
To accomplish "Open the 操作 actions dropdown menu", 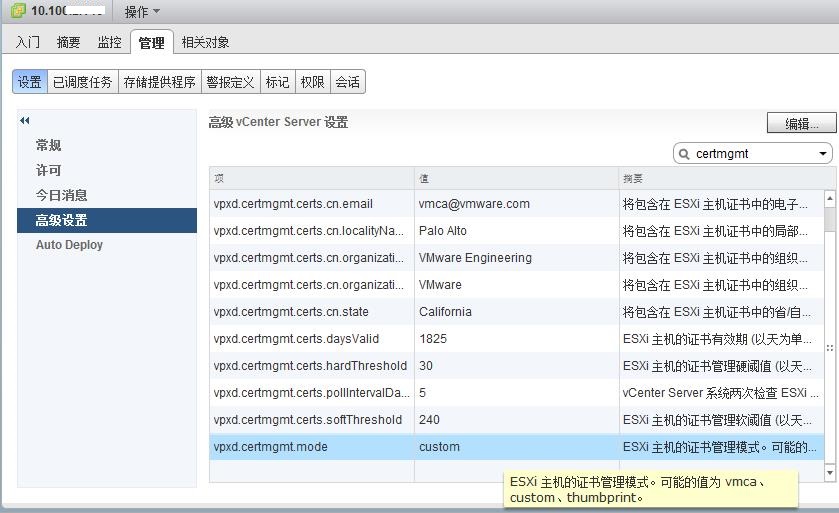I will tap(142, 11).
